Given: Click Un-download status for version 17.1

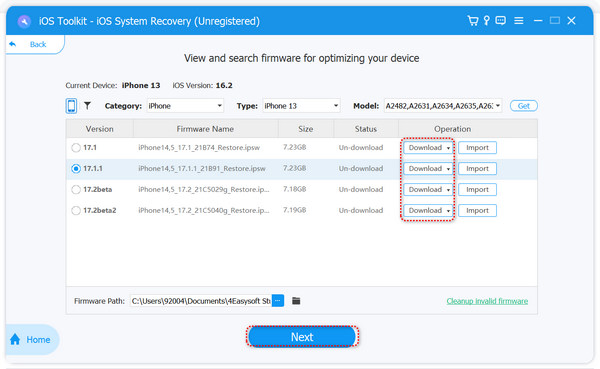Looking at the screenshot, I should coord(360,147).
